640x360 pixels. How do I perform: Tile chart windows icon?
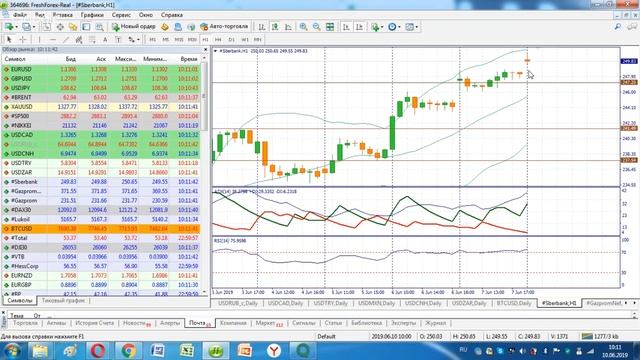[330, 27]
